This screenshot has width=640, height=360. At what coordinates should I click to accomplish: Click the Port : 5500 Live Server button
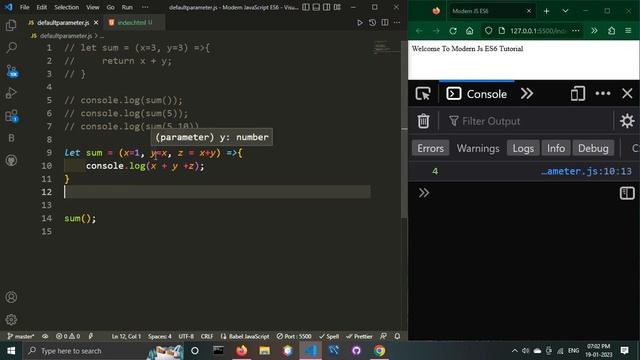[294, 336]
